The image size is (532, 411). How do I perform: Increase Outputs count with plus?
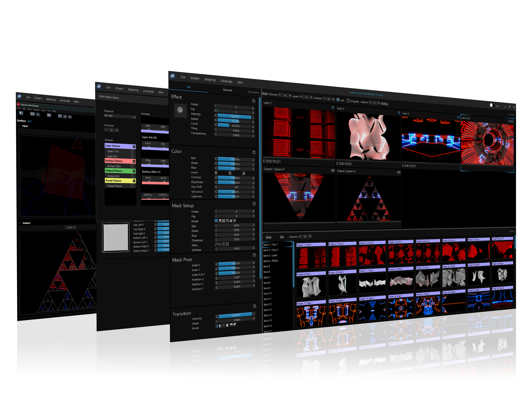379,103
